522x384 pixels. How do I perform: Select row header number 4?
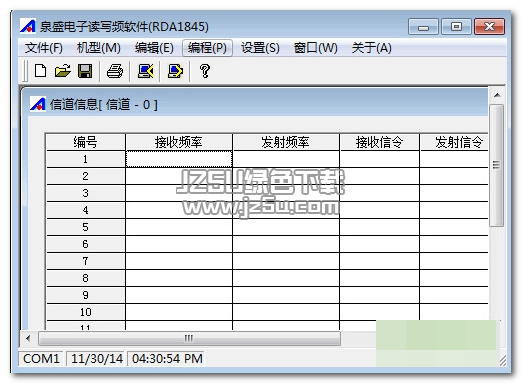point(86,210)
